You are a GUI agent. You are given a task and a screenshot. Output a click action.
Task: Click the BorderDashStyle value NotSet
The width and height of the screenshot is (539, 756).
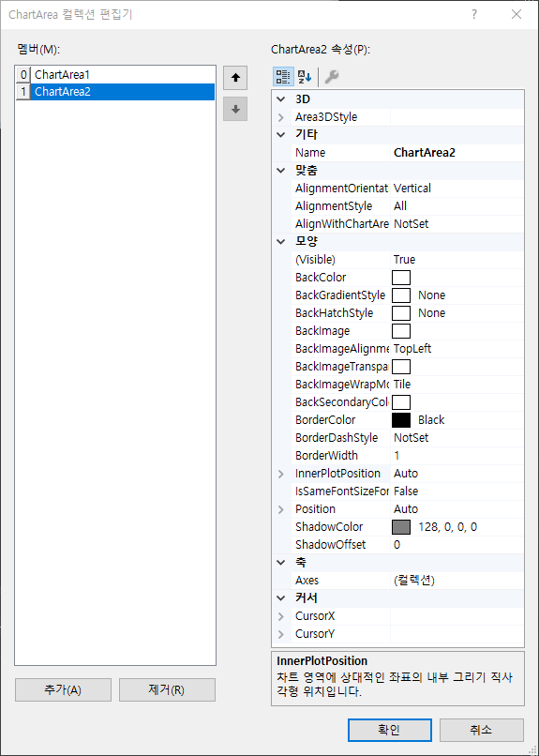click(x=411, y=438)
